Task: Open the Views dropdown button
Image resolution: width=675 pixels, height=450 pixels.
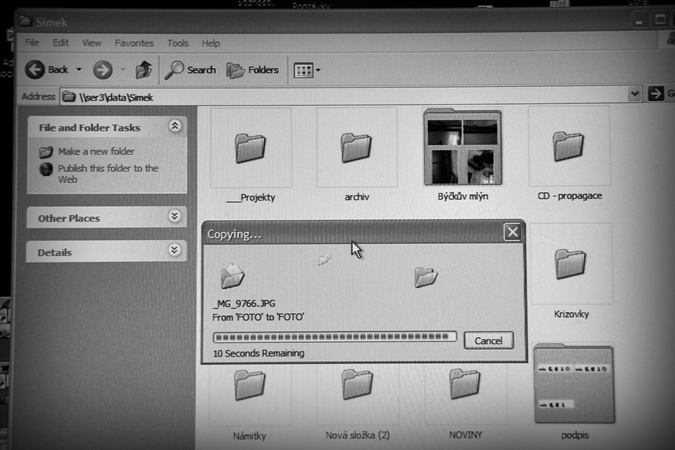Action: point(306,70)
